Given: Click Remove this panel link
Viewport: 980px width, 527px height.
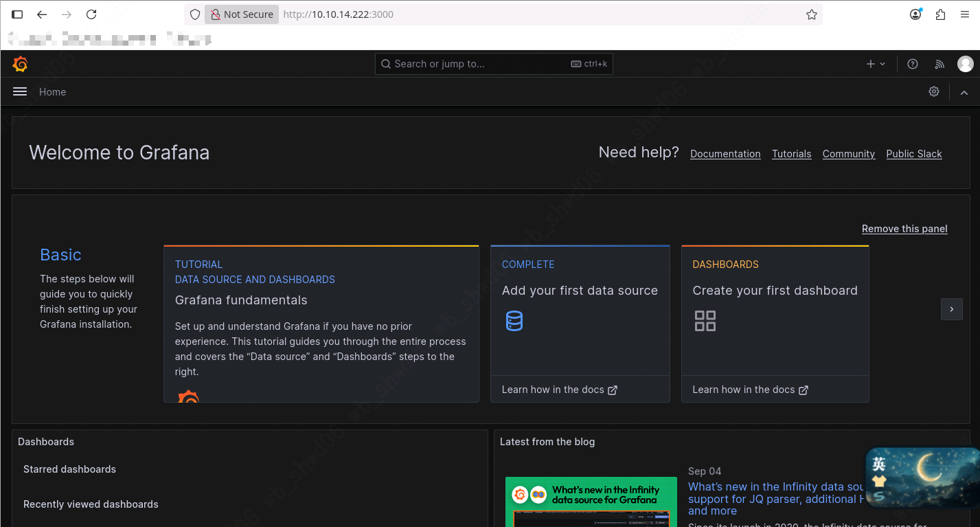Looking at the screenshot, I should (904, 229).
